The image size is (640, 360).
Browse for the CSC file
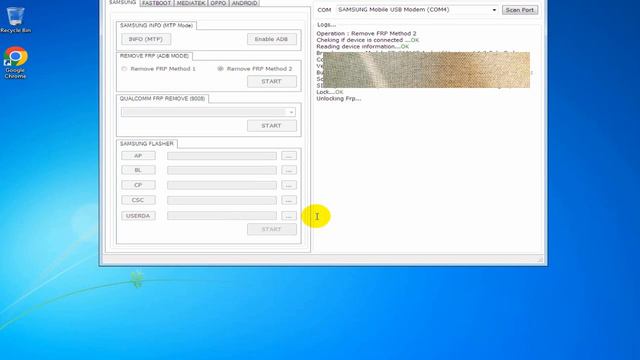coord(289,200)
